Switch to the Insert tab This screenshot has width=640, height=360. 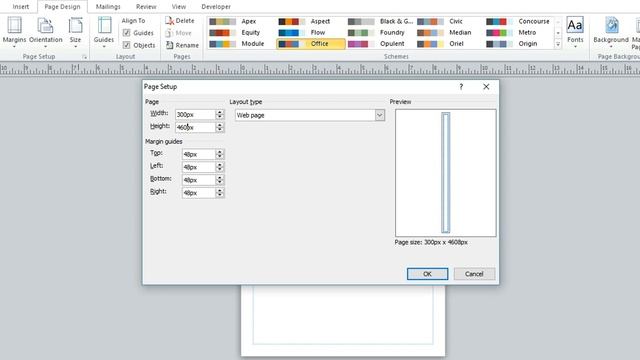[x=21, y=7]
